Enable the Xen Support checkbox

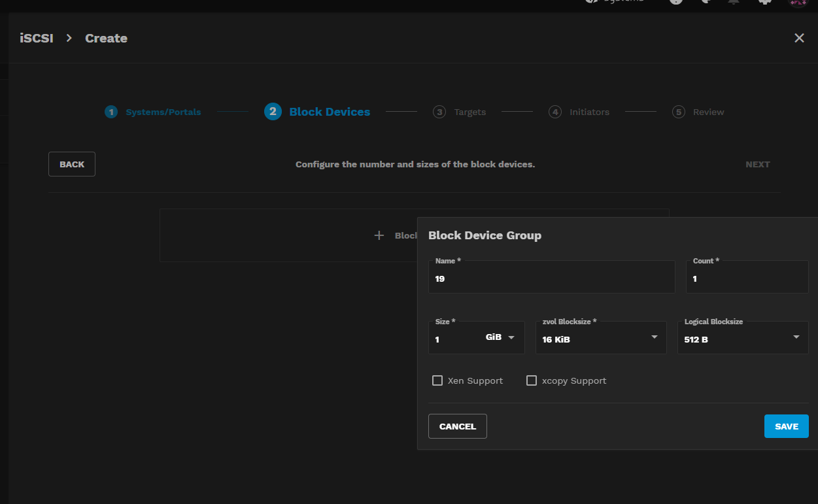(x=437, y=380)
